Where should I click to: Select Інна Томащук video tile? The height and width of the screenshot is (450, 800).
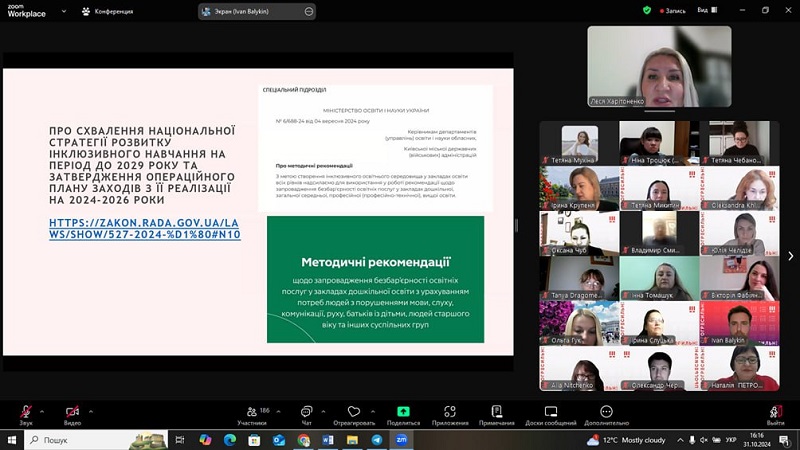[659, 278]
